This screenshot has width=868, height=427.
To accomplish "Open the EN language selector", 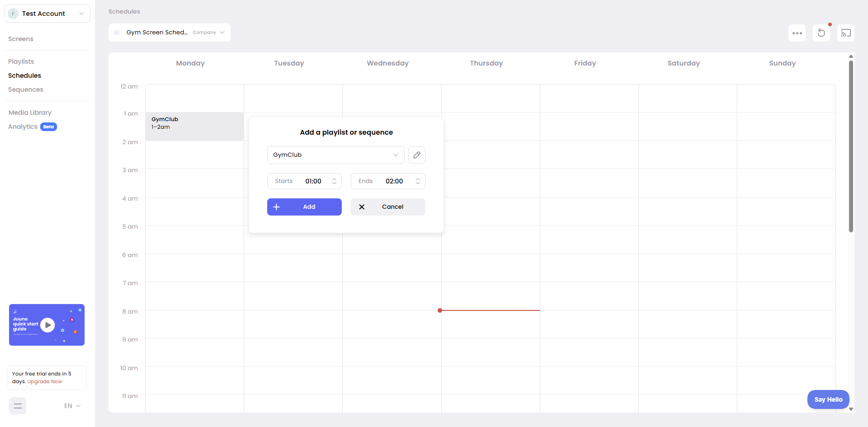I will tap(72, 406).
